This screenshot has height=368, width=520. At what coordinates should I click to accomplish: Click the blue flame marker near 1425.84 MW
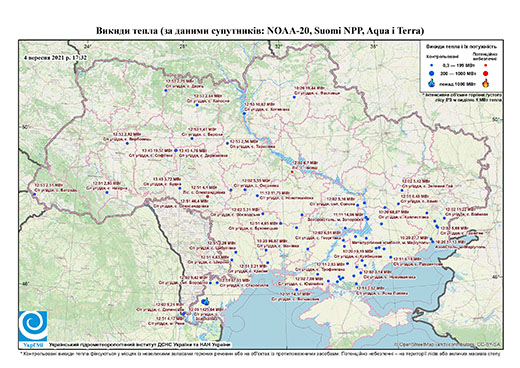pos(205,302)
